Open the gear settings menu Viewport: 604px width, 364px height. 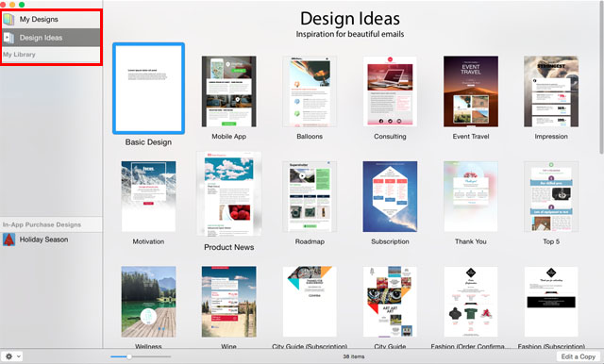point(11,356)
